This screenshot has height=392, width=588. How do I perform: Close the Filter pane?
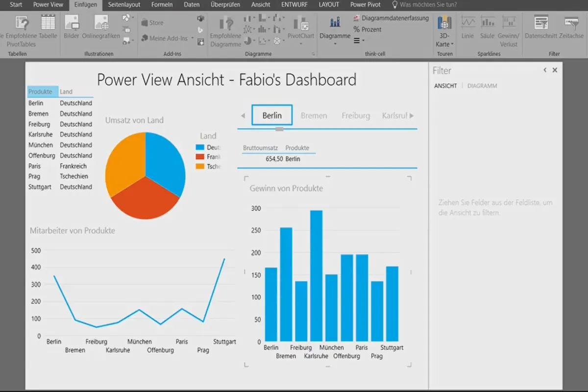(x=555, y=70)
